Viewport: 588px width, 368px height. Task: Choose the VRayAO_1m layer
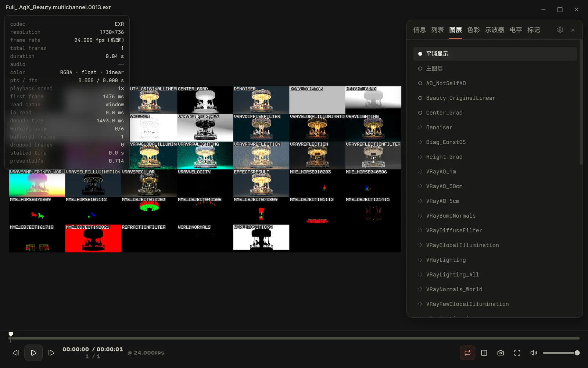[x=495, y=171]
